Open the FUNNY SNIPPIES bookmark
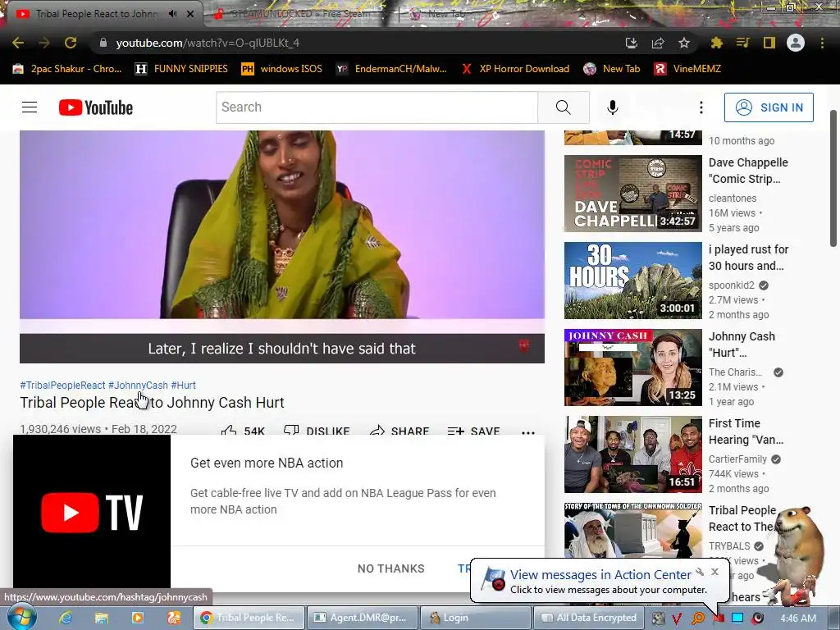Image resolution: width=840 pixels, height=630 pixels. [181, 69]
